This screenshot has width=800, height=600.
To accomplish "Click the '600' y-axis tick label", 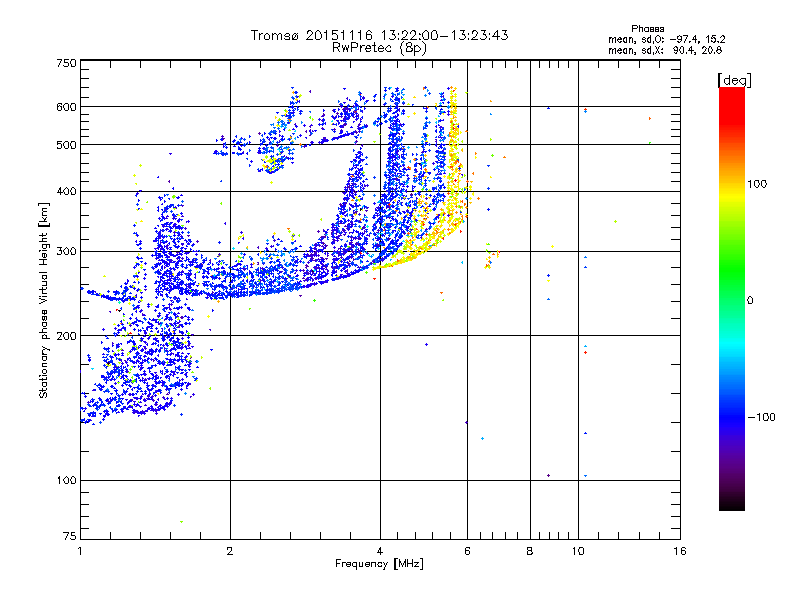I will (x=66, y=107).
